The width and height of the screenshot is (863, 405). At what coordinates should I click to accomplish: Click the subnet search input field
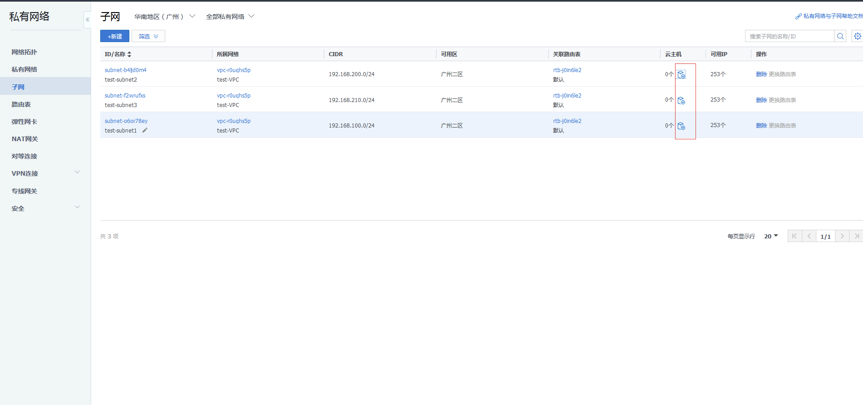click(789, 36)
